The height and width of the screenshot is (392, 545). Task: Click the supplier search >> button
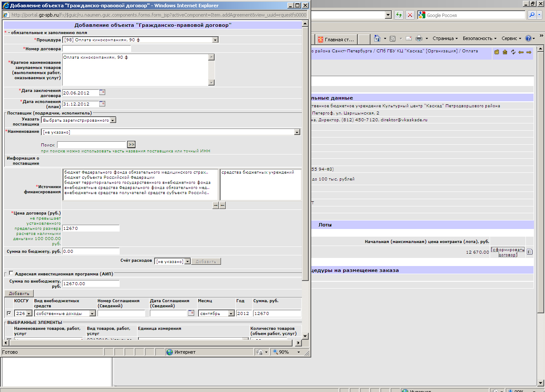pyautogui.click(x=132, y=145)
